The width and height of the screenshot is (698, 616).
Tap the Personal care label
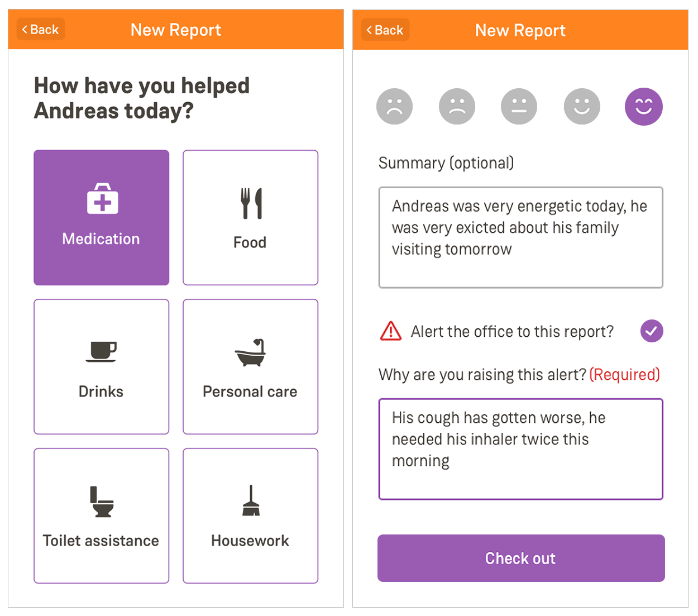pyautogui.click(x=250, y=391)
